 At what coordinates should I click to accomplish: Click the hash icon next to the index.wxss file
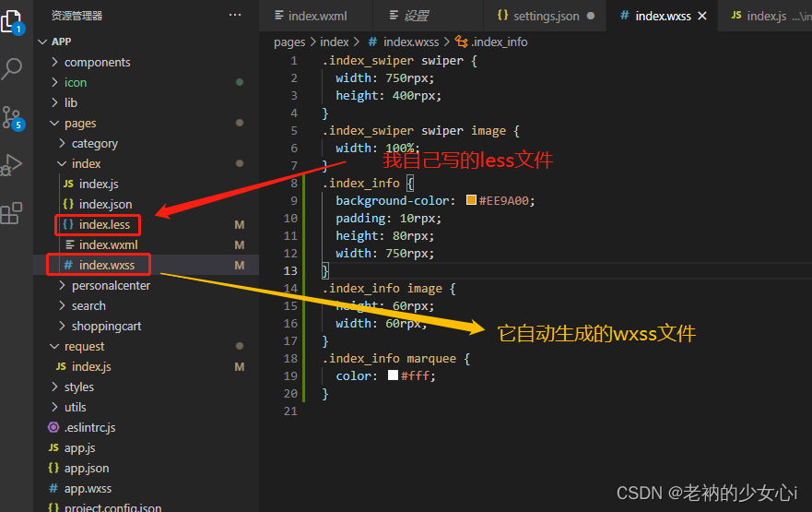68,265
